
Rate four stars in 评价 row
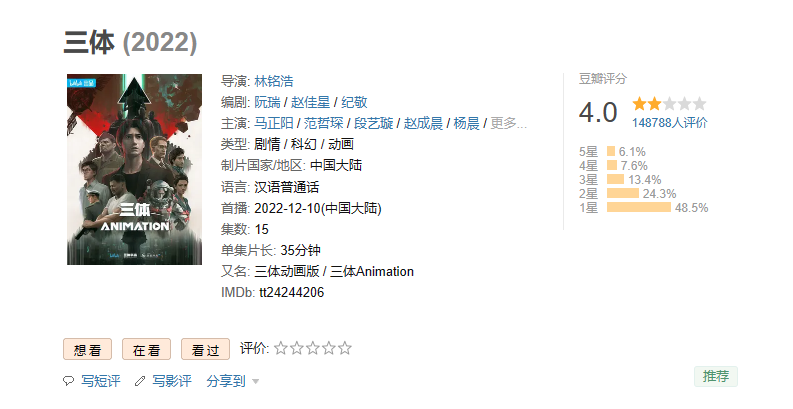(329, 348)
